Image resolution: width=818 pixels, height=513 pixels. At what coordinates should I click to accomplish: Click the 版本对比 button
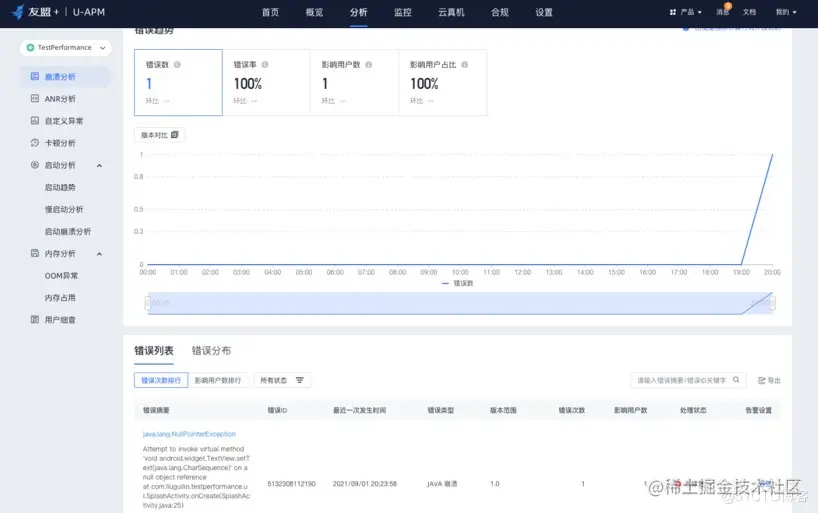(x=160, y=135)
